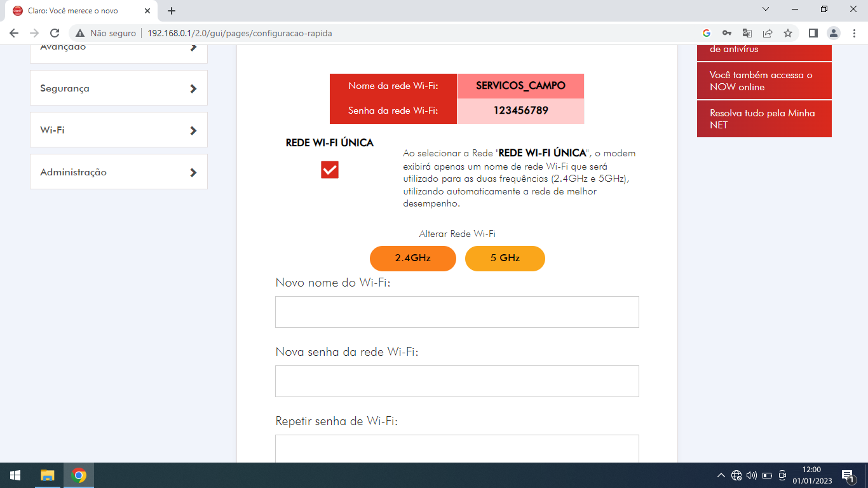Open the Chrome side panel icon
Viewport: 868px width, 488px height.
[814, 32]
